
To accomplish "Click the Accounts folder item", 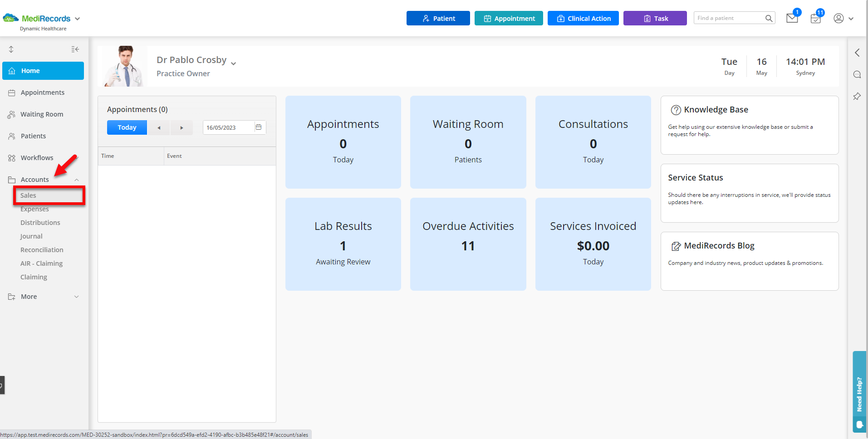I will click(x=35, y=180).
